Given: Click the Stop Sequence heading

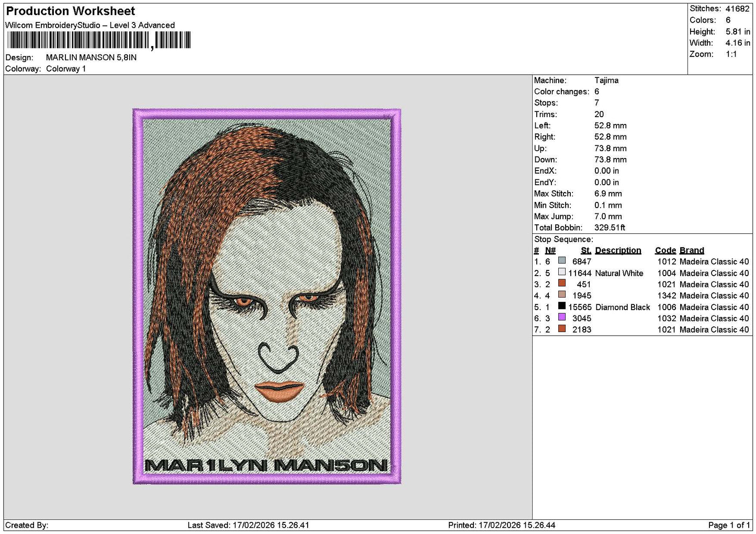Looking at the screenshot, I should point(563,240).
